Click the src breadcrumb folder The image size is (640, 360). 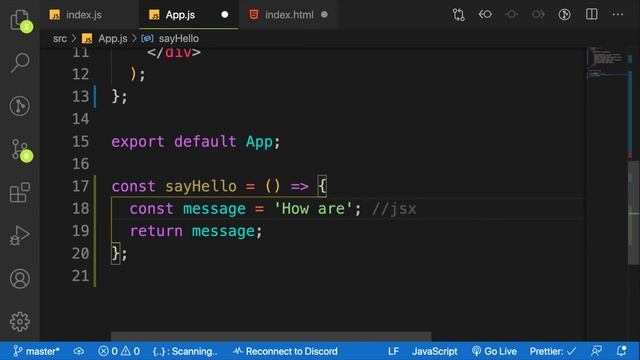click(x=60, y=38)
